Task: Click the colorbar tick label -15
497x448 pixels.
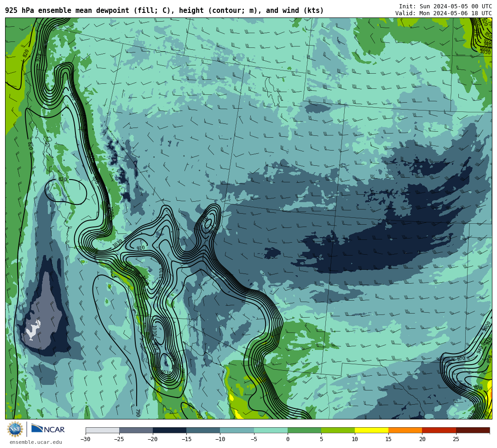Action: (x=186, y=439)
